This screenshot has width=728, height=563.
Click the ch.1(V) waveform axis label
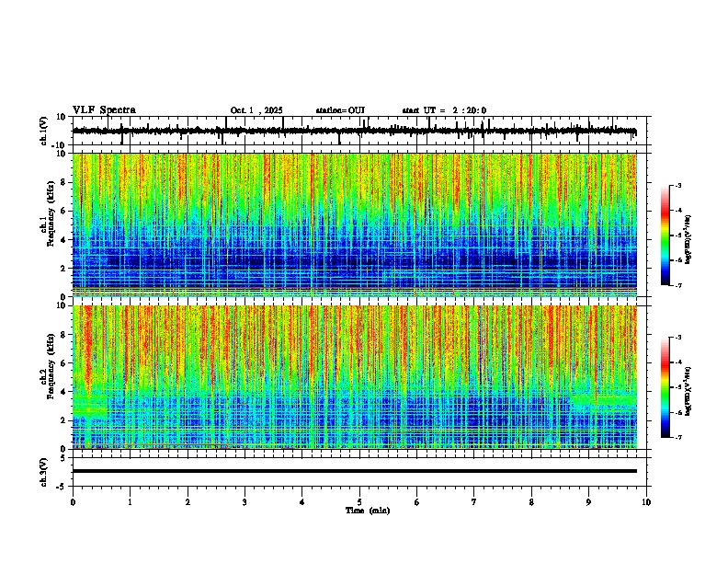43,131
